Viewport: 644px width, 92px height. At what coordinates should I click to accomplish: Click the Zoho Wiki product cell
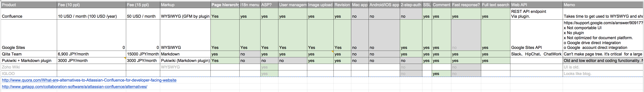[29, 67]
